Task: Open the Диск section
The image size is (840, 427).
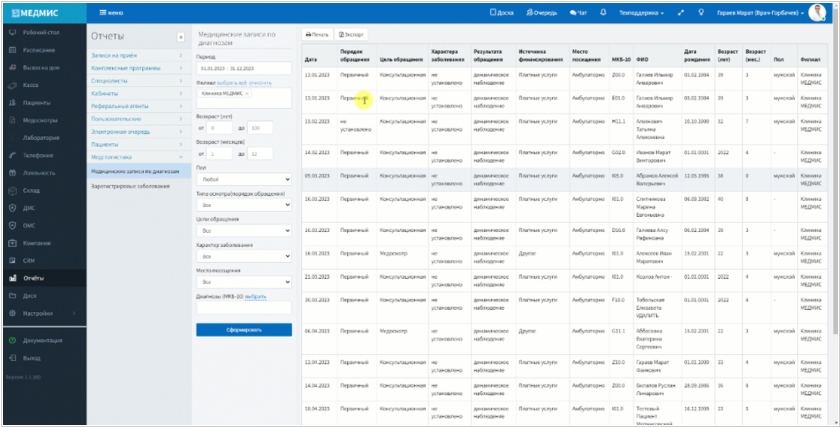Action: [x=29, y=296]
